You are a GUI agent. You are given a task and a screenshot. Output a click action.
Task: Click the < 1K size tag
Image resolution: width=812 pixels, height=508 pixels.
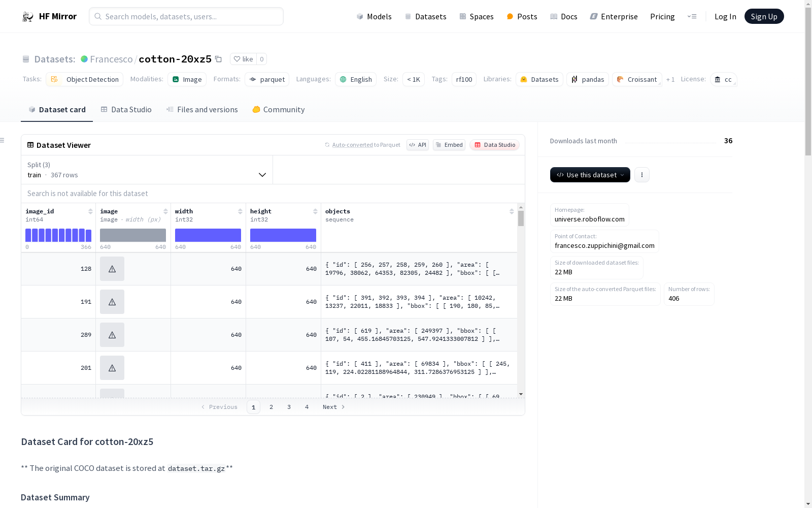(x=414, y=79)
